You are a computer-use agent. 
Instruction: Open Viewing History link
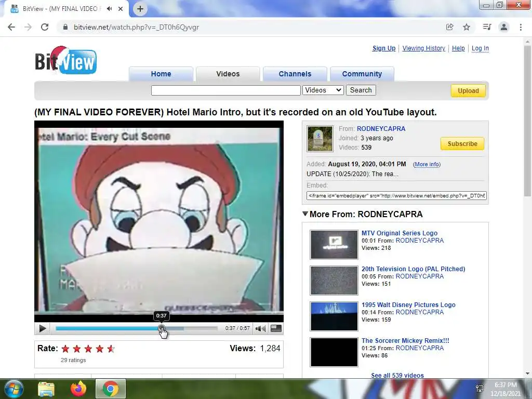point(424,48)
